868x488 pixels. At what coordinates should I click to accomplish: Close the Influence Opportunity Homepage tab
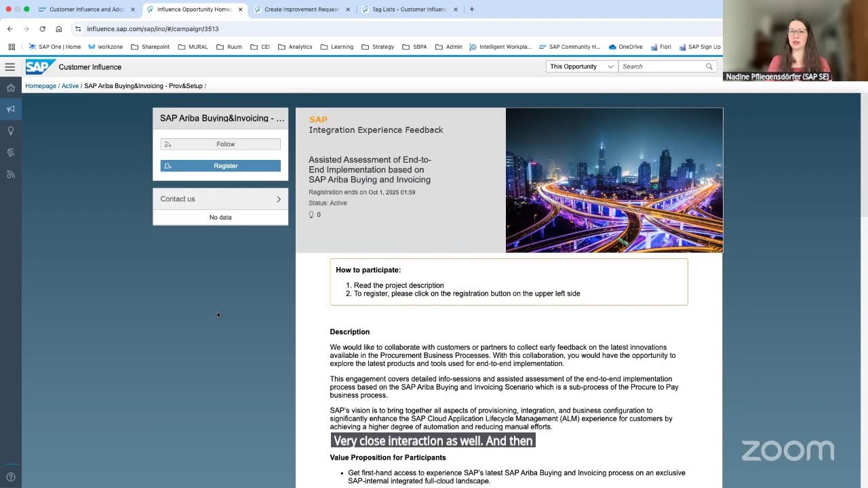pyautogui.click(x=240, y=9)
